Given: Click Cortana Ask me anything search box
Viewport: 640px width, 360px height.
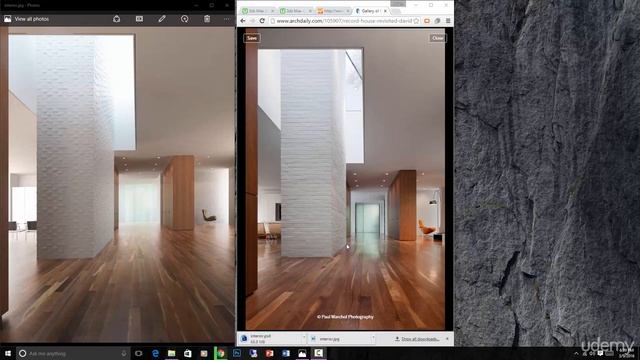Looking at the screenshot, I should pyautogui.click(x=73, y=353).
